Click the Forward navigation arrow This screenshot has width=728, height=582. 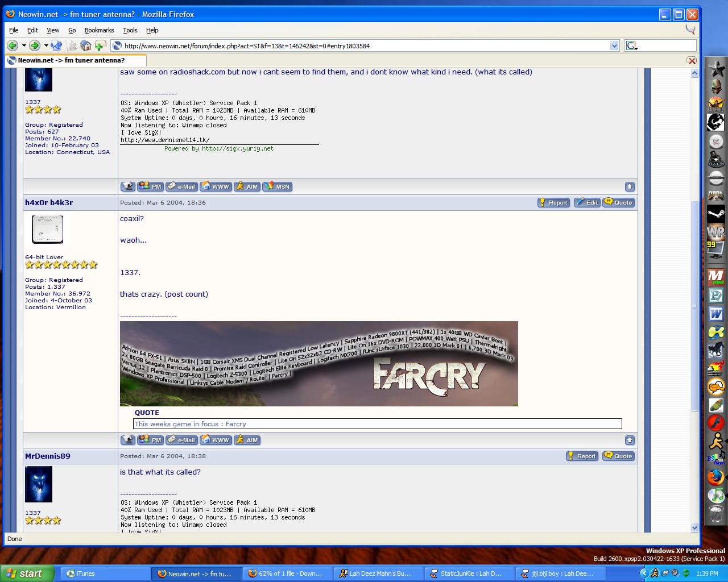tap(35, 45)
